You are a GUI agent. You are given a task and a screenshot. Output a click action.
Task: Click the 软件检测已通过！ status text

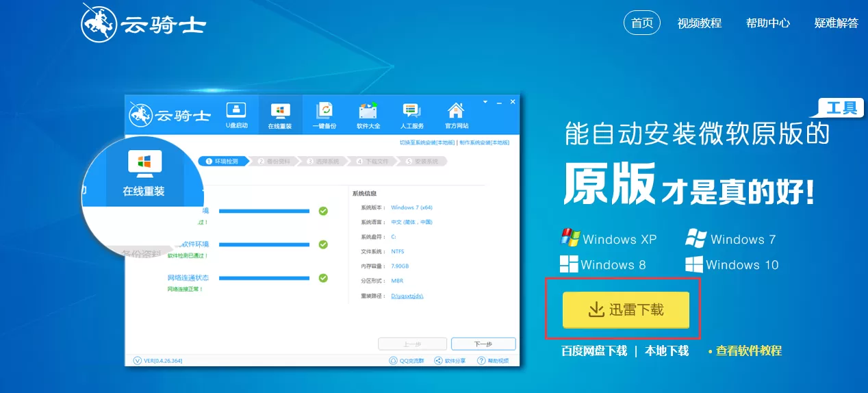[188, 255]
